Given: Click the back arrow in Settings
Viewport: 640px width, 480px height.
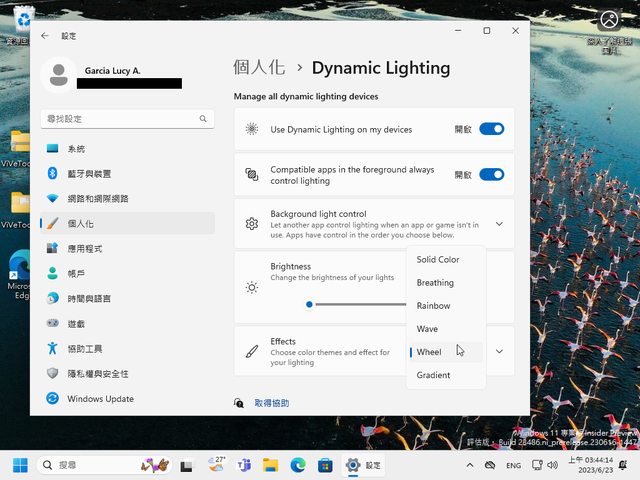Looking at the screenshot, I should pyautogui.click(x=45, y=35).
